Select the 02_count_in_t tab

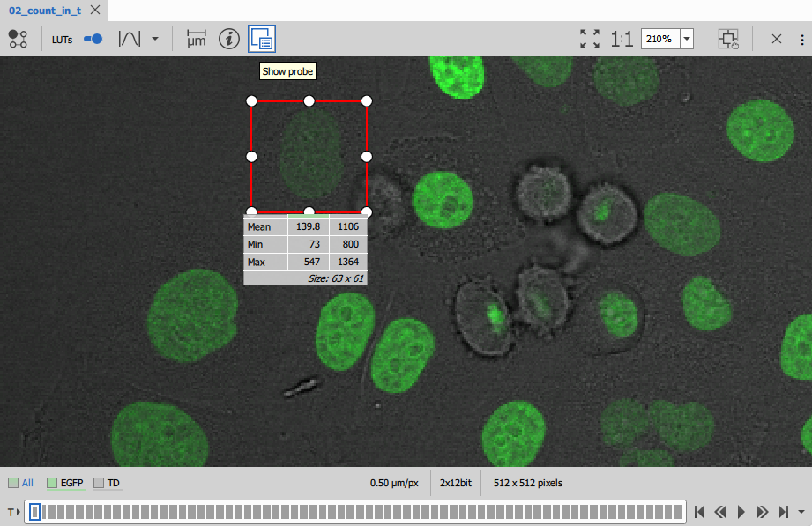click(x=44, y=11)
